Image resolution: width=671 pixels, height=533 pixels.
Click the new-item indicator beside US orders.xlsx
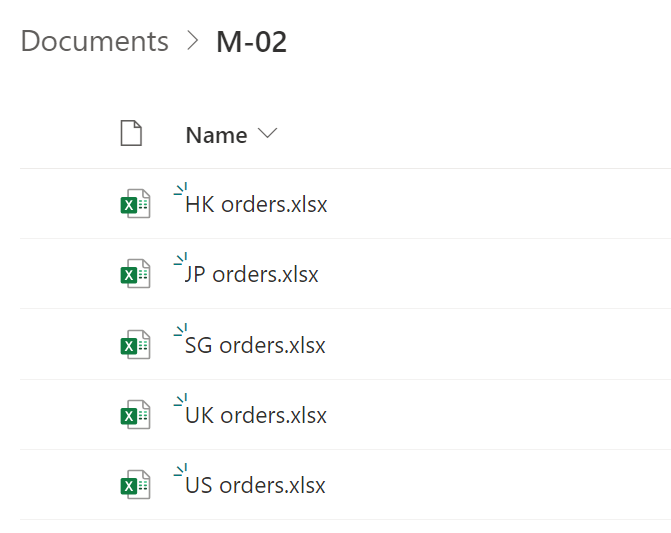click(x=181, y=470)
